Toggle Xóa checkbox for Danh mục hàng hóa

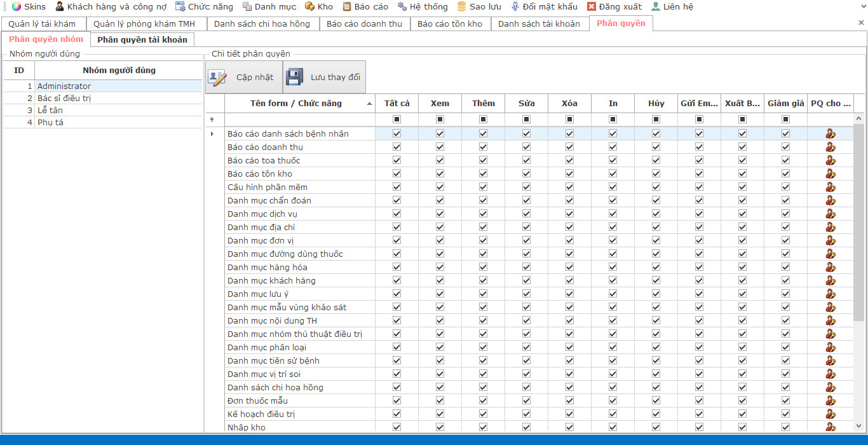569,267
